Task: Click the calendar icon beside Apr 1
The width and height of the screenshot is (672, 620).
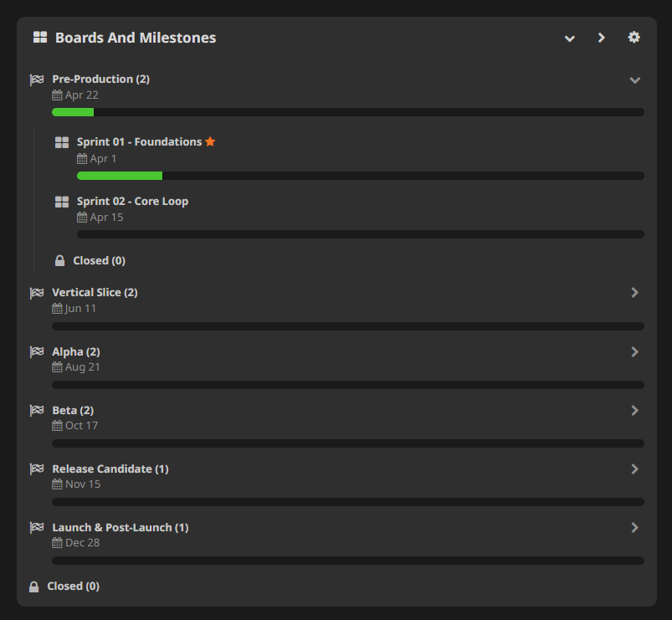Action: pyautogui.click(x=82, y=158)
